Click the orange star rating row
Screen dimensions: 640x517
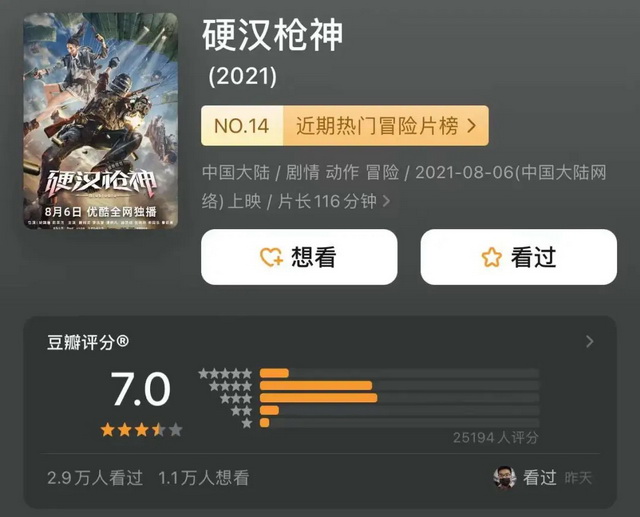[x=141, y=430]
